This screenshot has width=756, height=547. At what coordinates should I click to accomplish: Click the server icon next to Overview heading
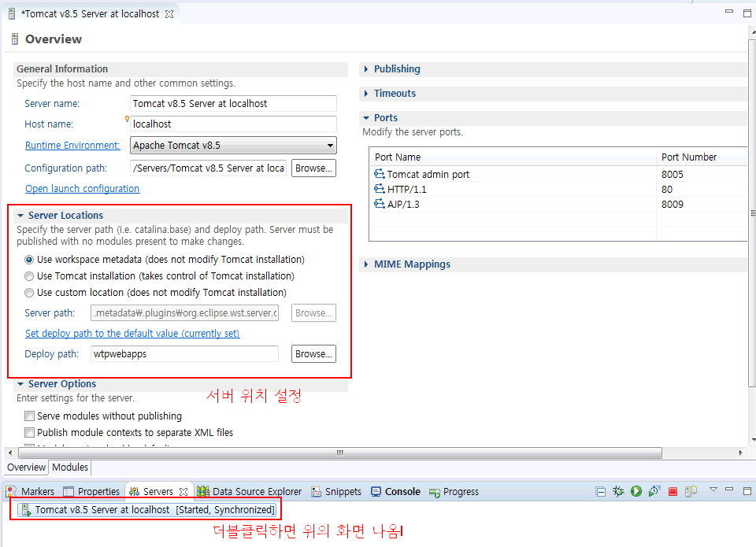[15, 39]
